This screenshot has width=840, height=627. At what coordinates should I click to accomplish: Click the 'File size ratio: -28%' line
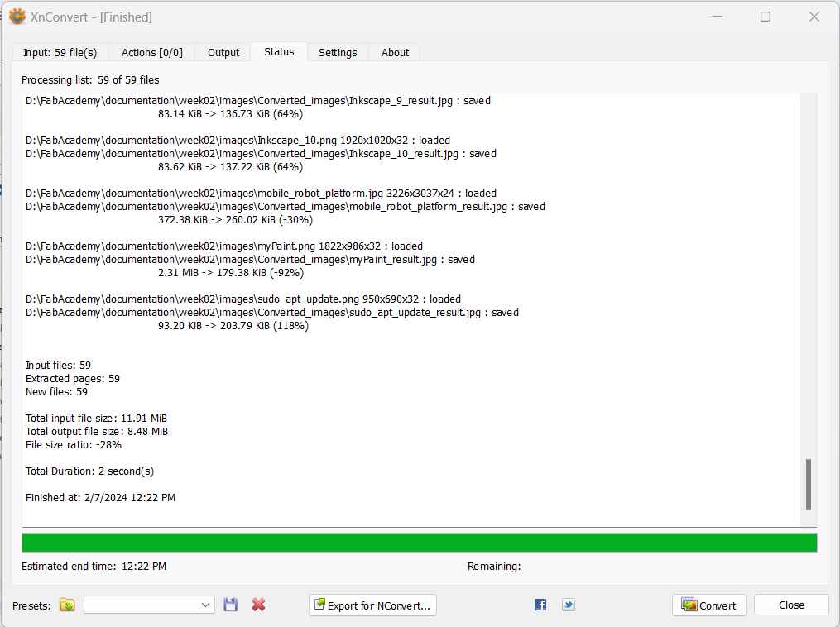(74, 445)
